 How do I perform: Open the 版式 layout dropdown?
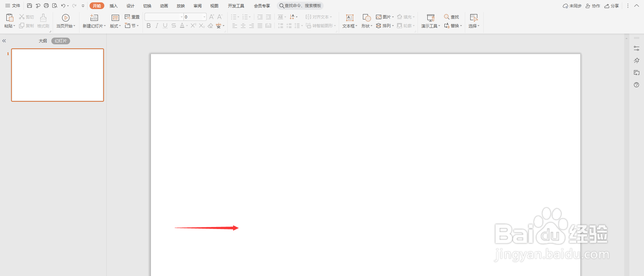click(x=115, y=26)
